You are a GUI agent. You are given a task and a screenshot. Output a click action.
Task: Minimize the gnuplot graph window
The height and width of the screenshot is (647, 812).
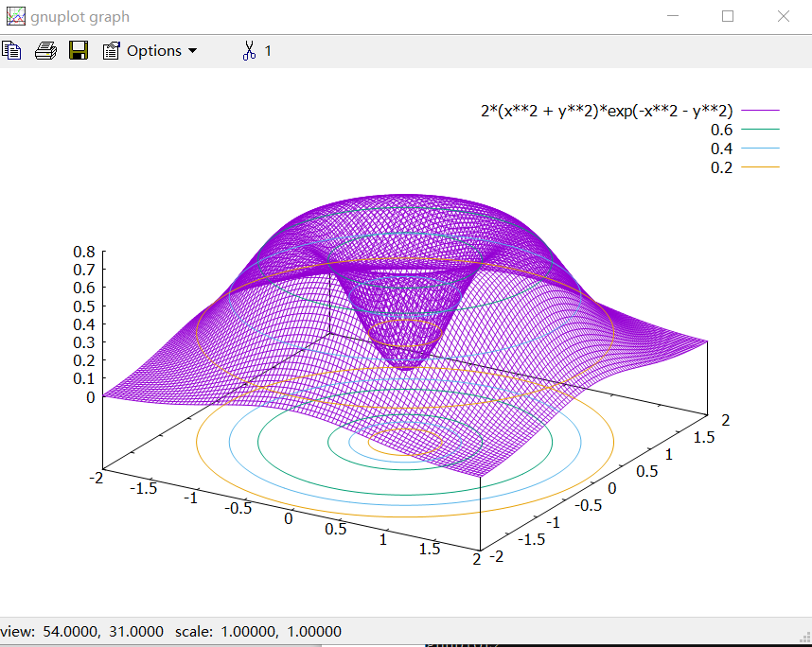coord(673,15)
